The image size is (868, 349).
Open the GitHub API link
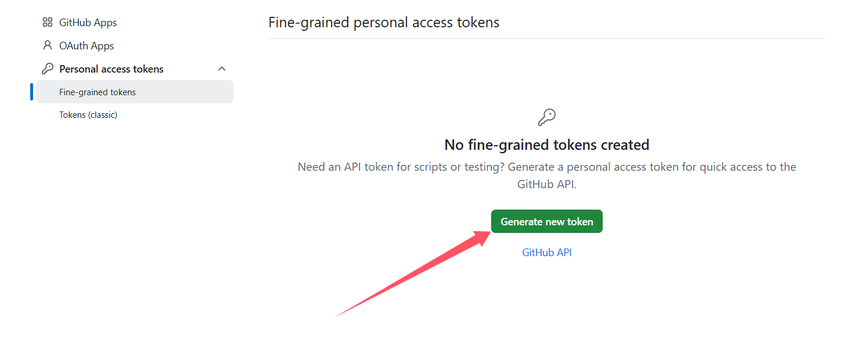coord(547,253)
